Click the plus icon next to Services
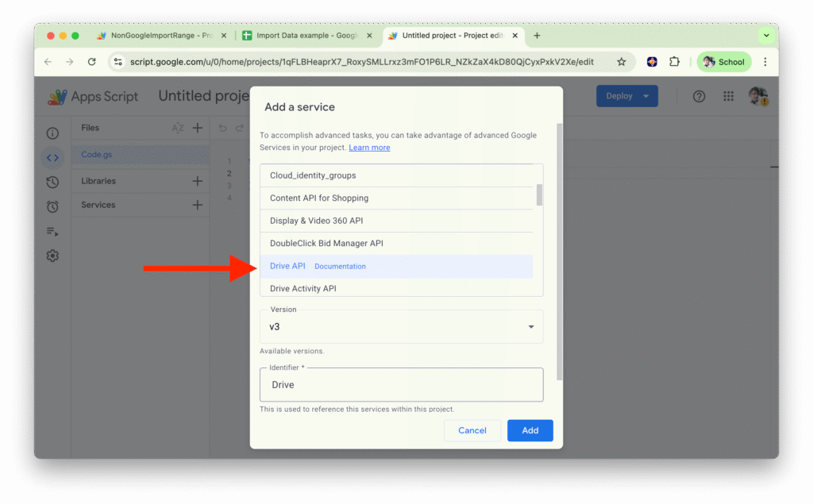813x504 pixels. (x=198, y=205)
